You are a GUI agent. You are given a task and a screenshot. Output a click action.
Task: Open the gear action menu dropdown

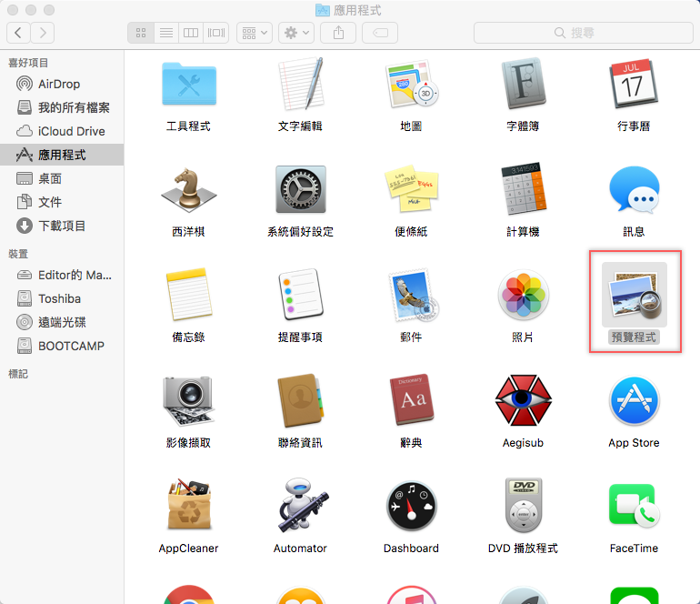click(x=296, y=33)
